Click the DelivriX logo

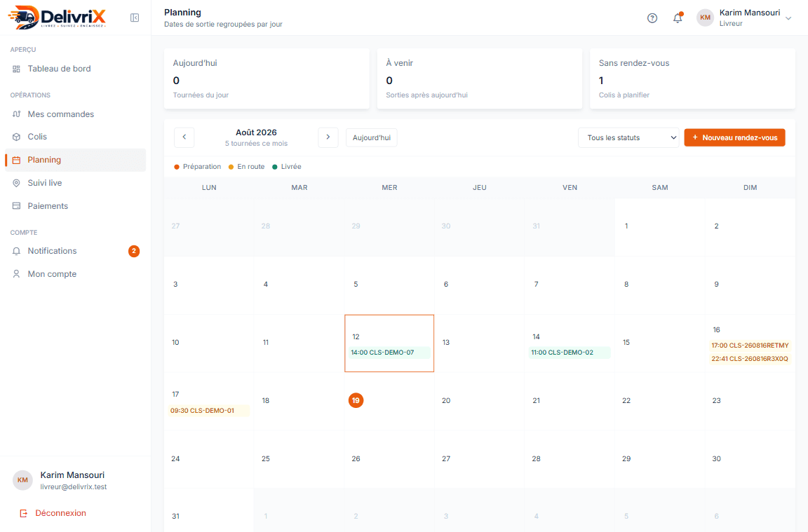point(58,18)
